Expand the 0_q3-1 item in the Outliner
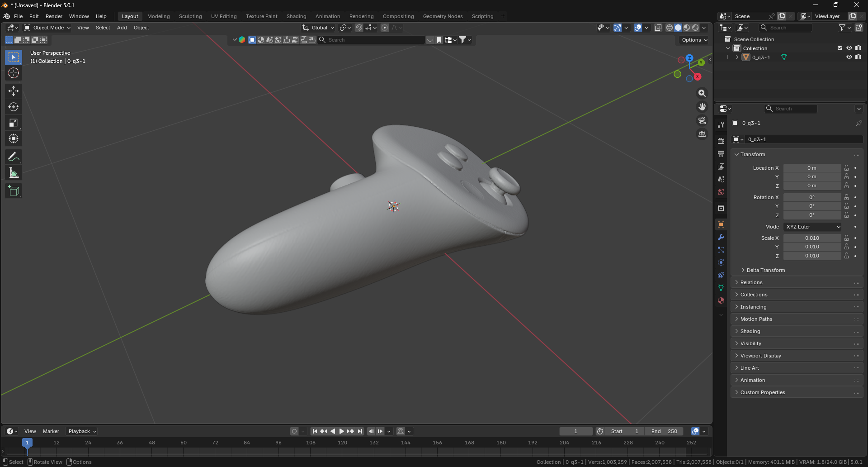 click(x=737, y=57)
